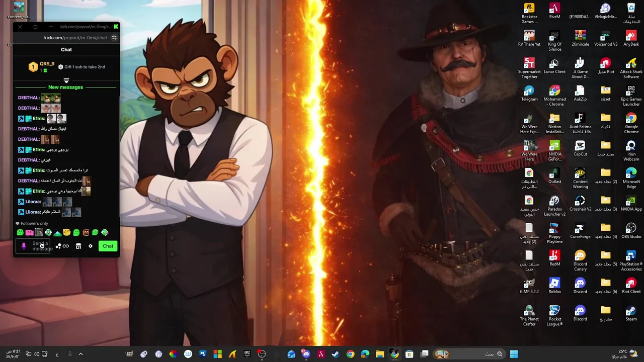Image resolution: width=644 pixels, height=362 pixels.
Task: Open Supermarket Together desktop icon
Action: pos(529,68)
